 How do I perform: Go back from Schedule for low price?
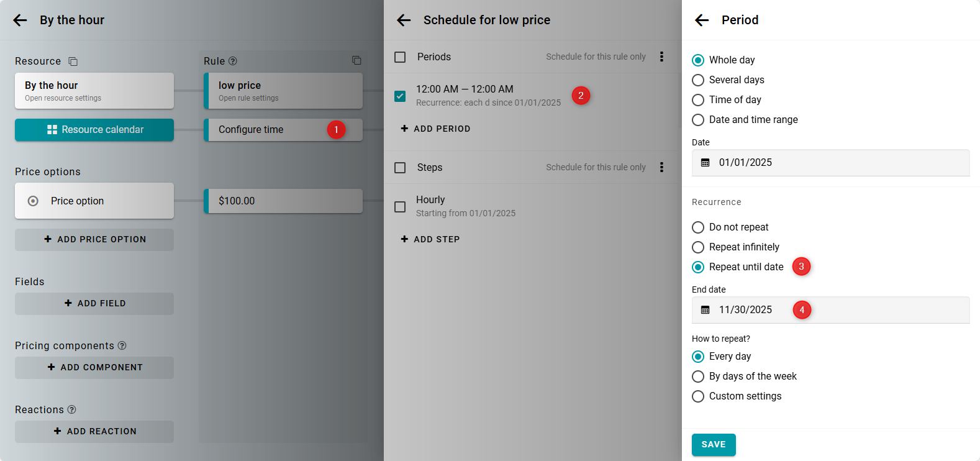[x=404, y=20]
